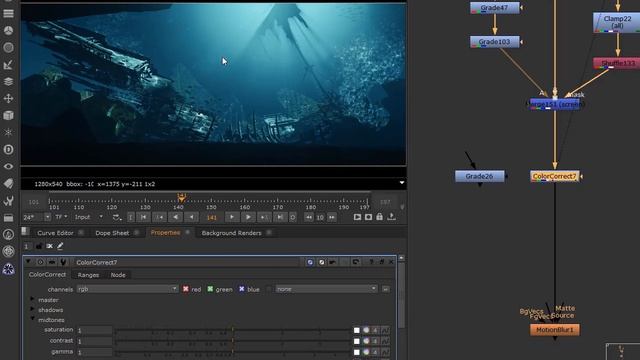Open the saturation color picker wheel
The height and width of the screenshot is (360, 640).
tap(366, 330)
